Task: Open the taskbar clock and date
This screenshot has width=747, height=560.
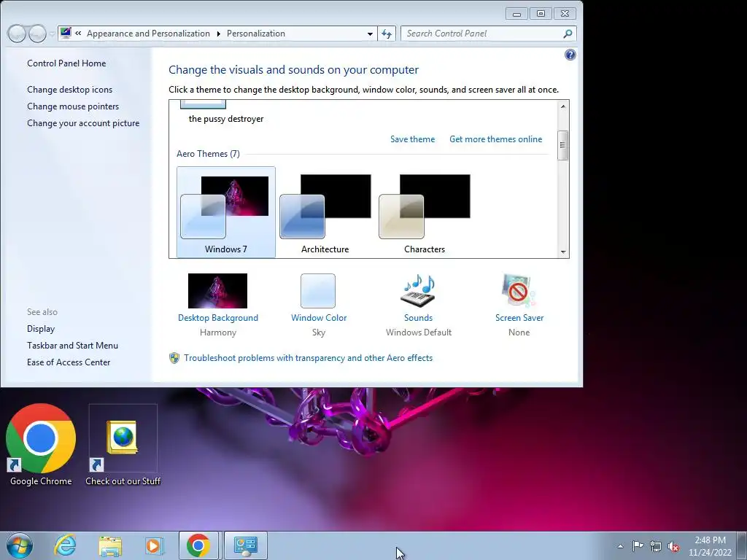Action: (x=710, y=546)
